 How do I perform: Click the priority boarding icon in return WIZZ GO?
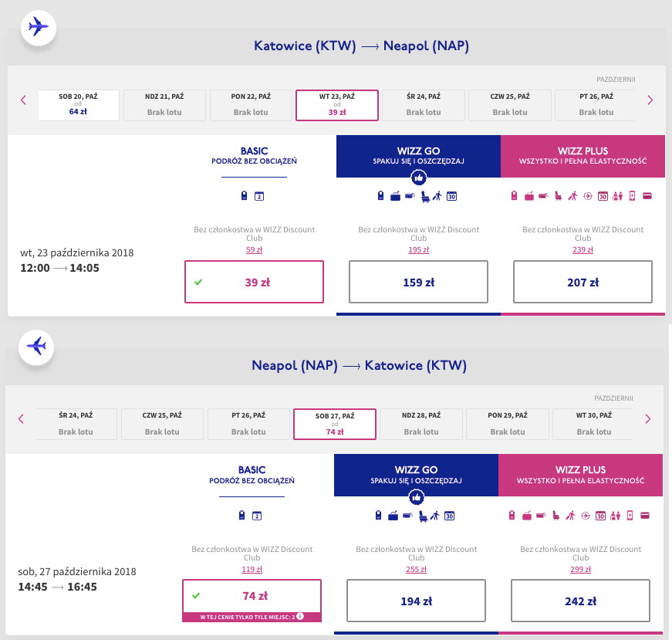[x=434, y=516]
